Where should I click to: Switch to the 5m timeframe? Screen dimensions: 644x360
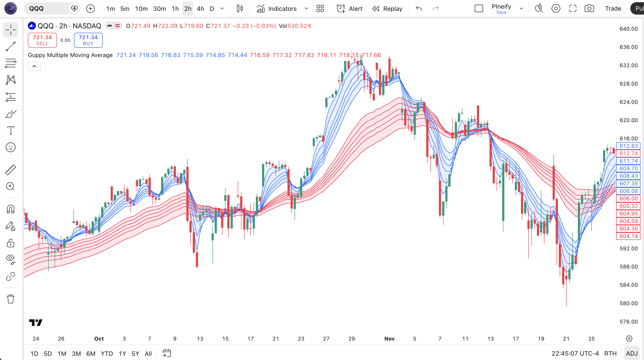[125, 8]
